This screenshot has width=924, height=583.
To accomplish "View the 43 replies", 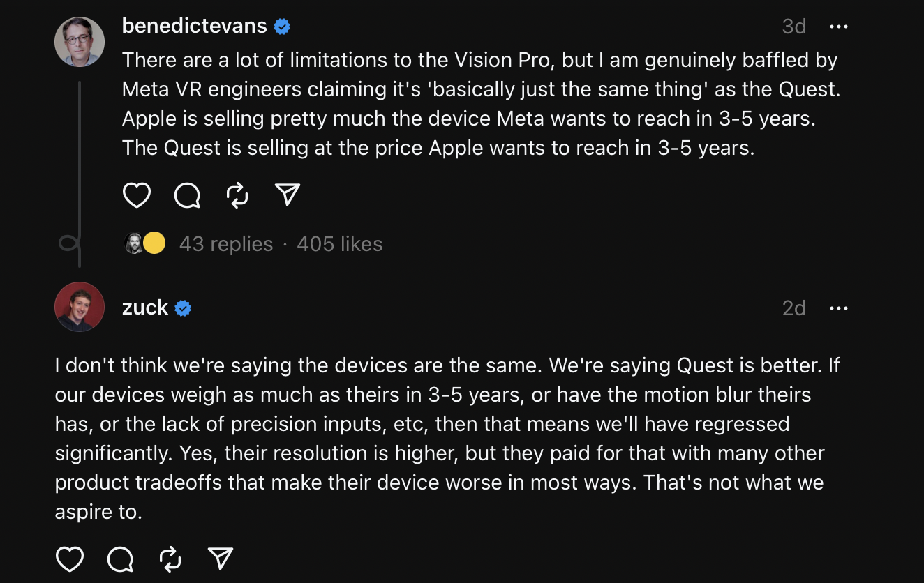I will point(226,244).
